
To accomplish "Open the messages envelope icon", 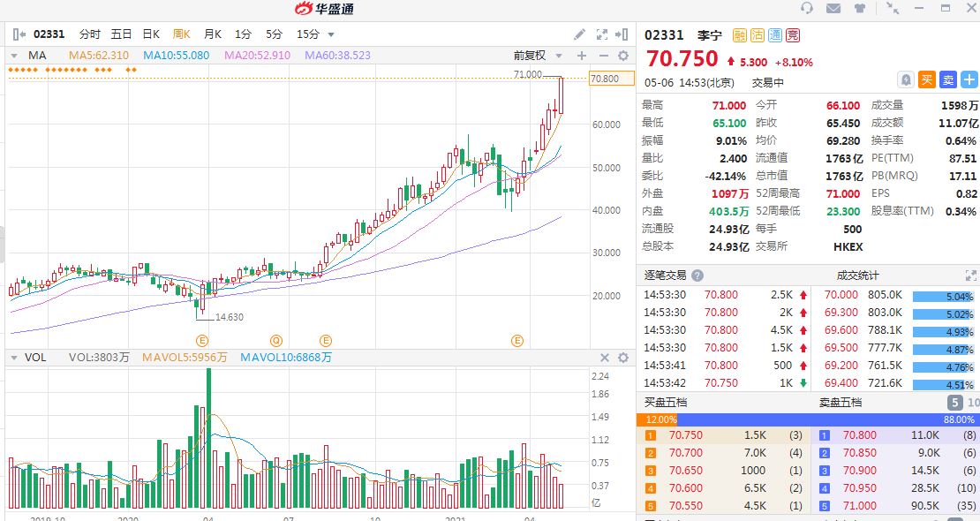I will 833,8.
